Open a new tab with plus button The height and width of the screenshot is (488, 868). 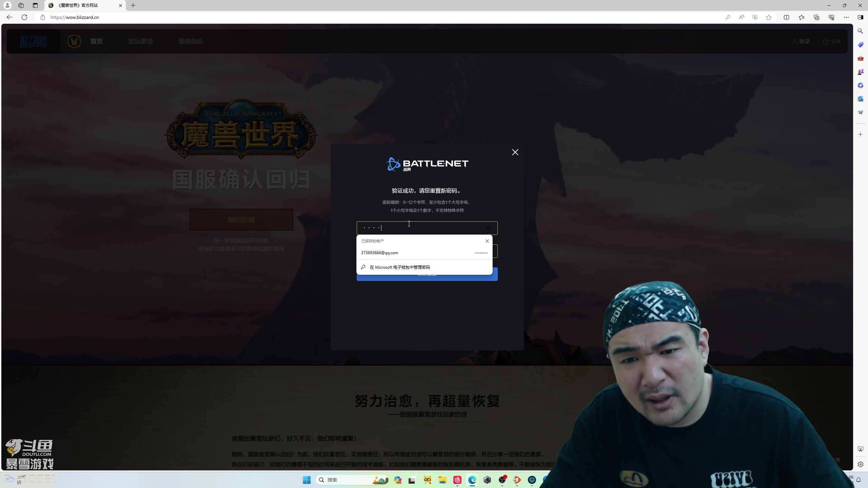point(133,5)
